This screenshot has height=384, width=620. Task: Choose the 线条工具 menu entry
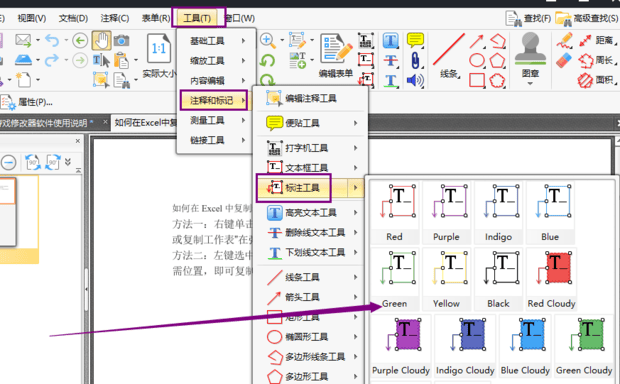click(310, 277)
